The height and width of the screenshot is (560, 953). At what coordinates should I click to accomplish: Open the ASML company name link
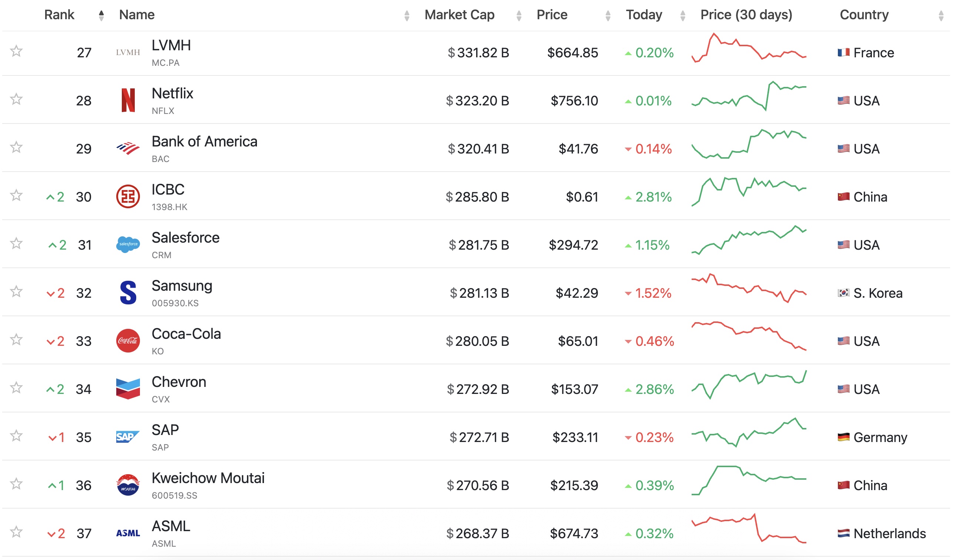(171, 526)
